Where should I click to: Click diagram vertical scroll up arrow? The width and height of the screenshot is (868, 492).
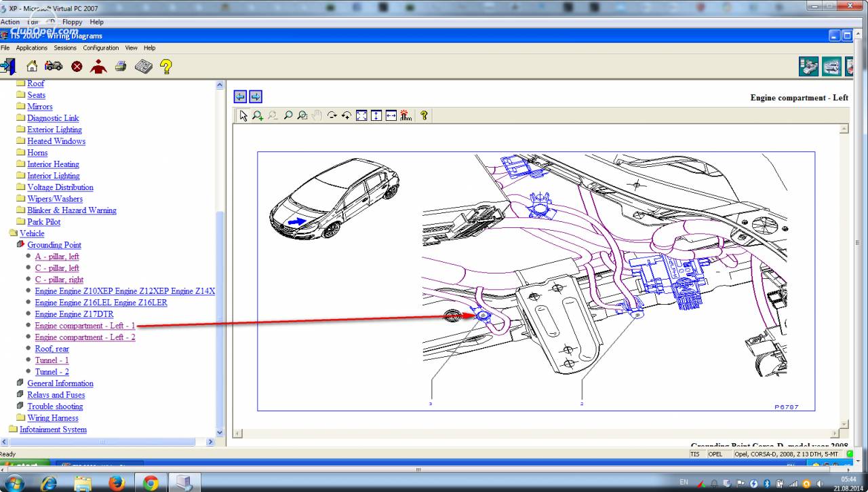[x=844, y=129]
